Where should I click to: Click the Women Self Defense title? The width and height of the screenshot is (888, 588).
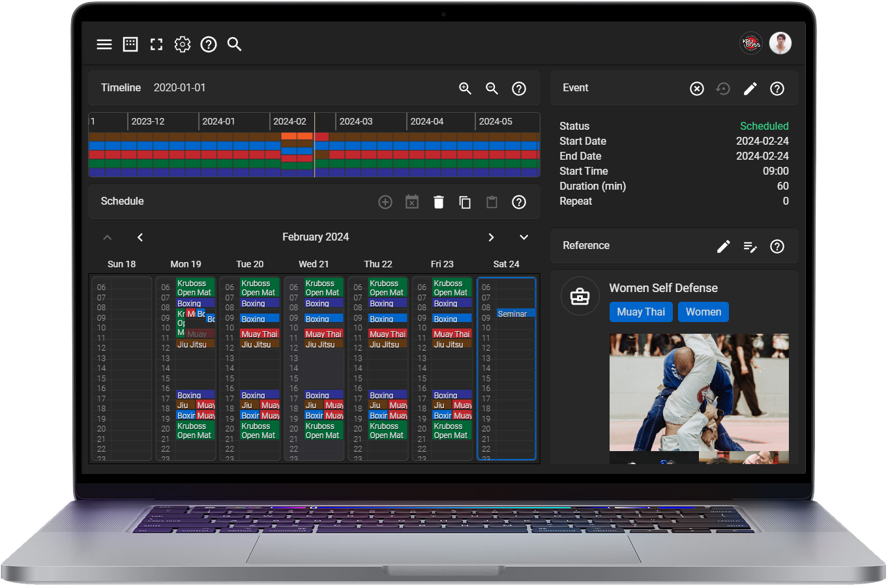click(x=664, y=288)
